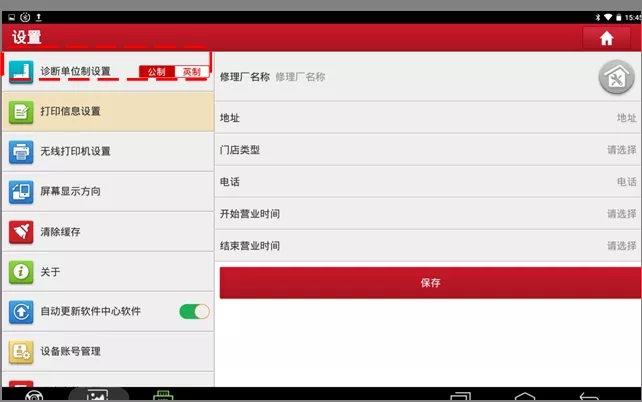
Task: Click the device account management icon
Action: (21, 352)
